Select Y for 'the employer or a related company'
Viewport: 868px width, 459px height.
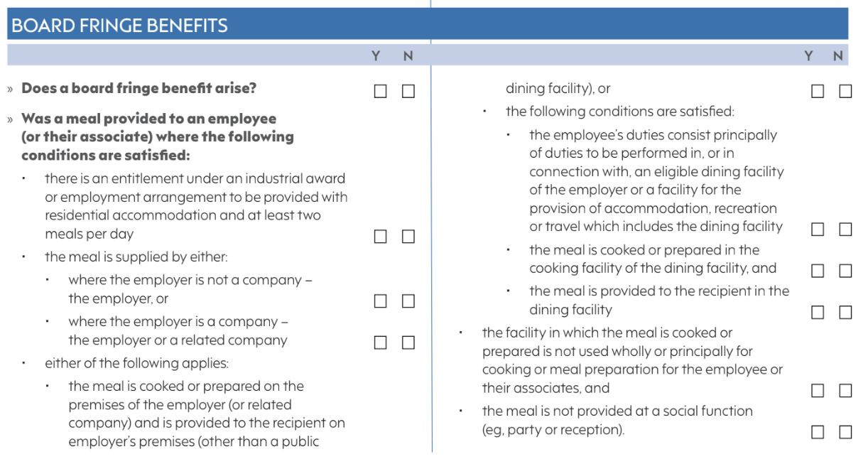(x=381, y=343)
